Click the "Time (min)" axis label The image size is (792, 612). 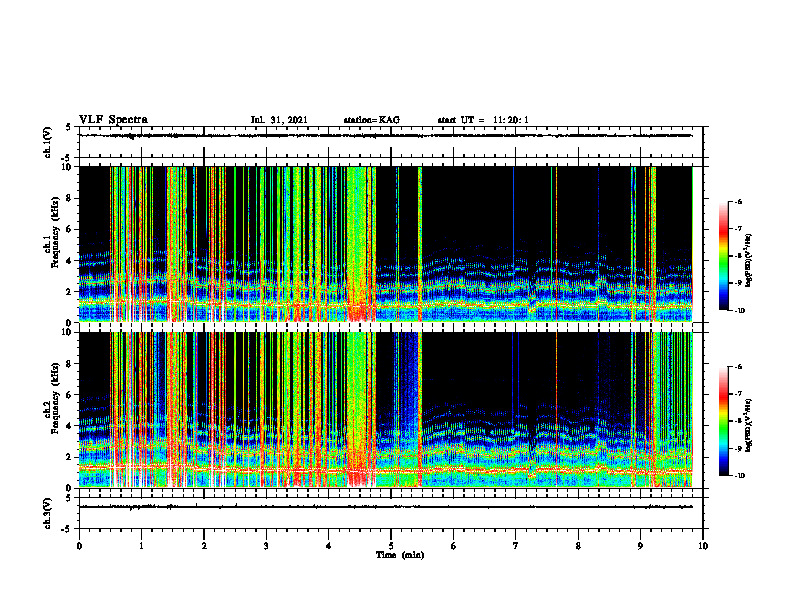[400, 555]
